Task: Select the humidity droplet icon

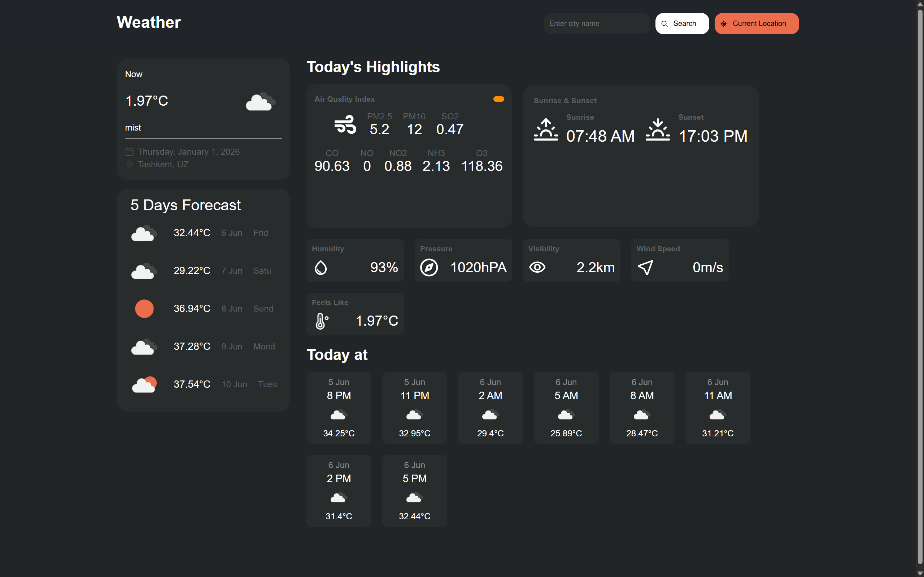Action: coord(321,267)
